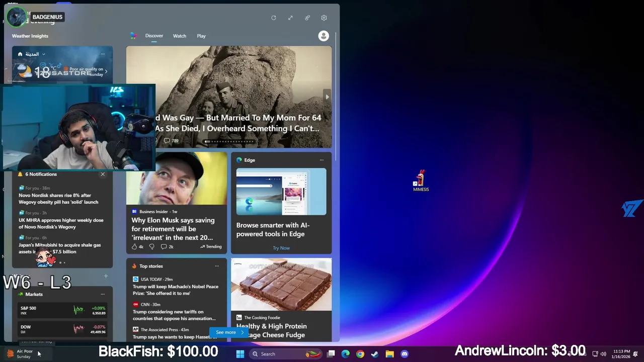Open widgets settings gear
Viewport: 644px width, 362px height.
pos(324,18)
